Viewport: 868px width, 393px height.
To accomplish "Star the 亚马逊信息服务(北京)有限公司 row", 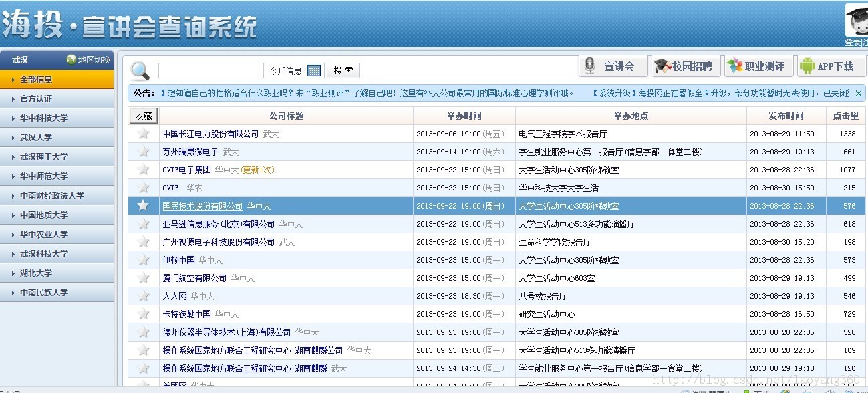I will tap(143, 223).
